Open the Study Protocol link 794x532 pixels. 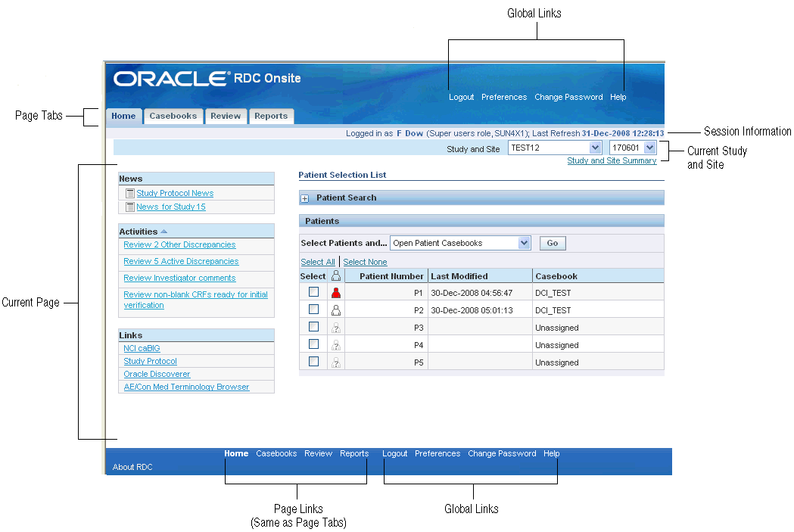pyautogui.click(x=151, y=362)
